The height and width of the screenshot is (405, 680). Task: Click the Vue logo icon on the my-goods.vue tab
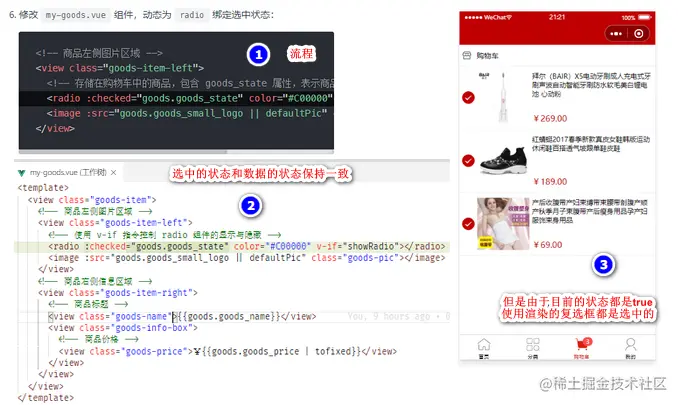click(21, 173)
